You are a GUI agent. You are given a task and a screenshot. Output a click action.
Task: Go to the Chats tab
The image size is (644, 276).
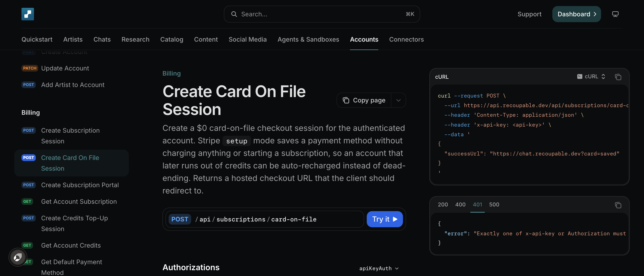tap(102, 39)
